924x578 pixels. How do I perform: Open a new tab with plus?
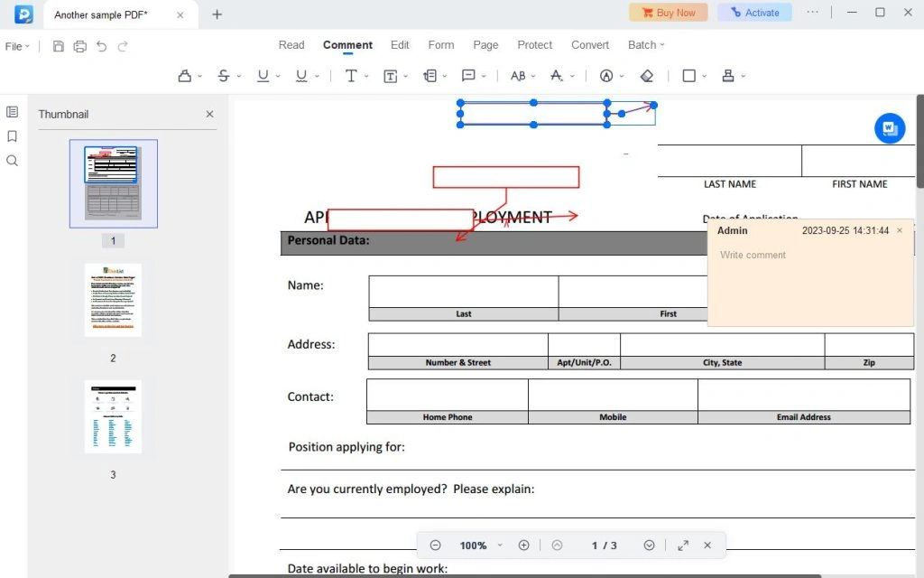click(217, 14)
